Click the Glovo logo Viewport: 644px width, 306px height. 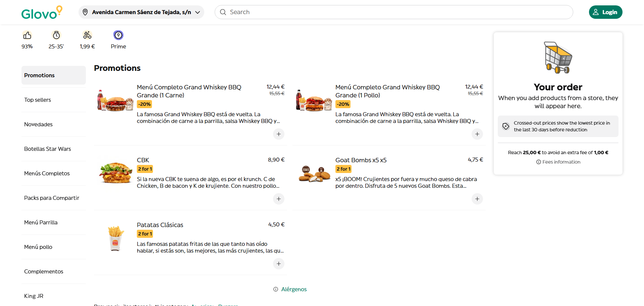pyautogui.click(x=42, y=12)
